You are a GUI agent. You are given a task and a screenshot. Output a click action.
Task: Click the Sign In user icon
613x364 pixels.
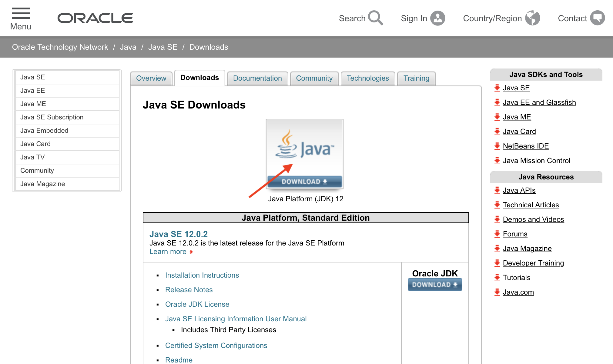[x=438, y=18]
